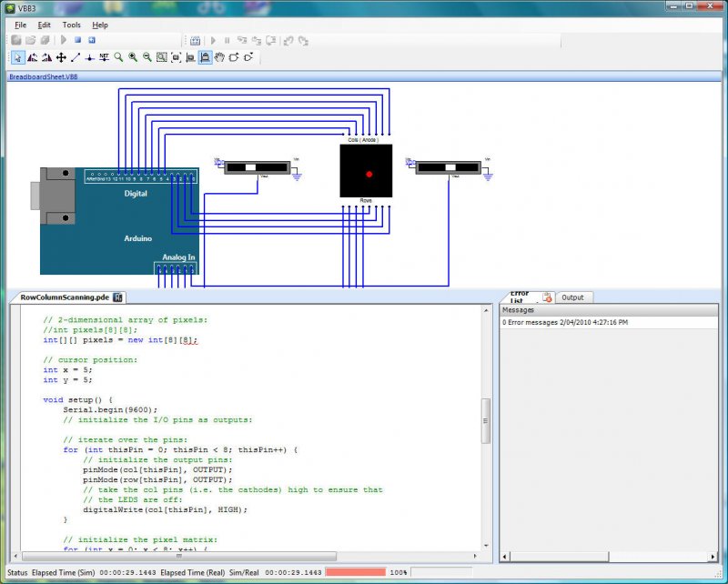The height and width of the screenshot is (584, 728).
Task: Click the LED matrix display component
Action: point(366,171)
